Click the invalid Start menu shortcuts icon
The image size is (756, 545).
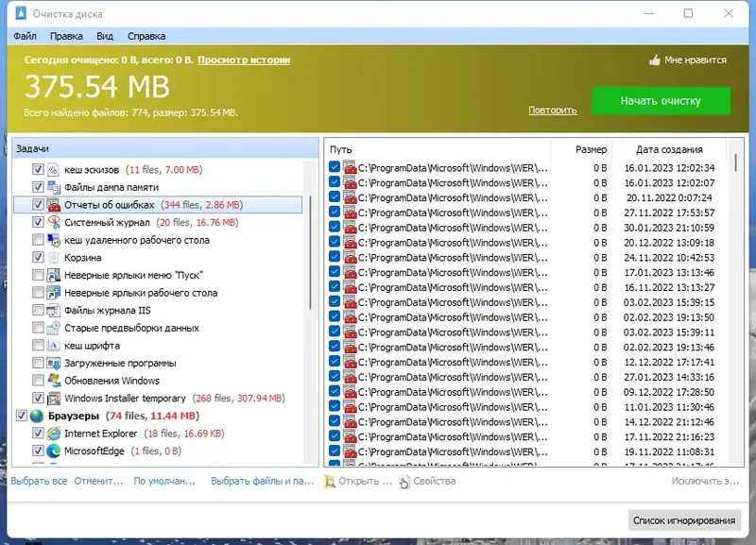[x=54, y=275]
